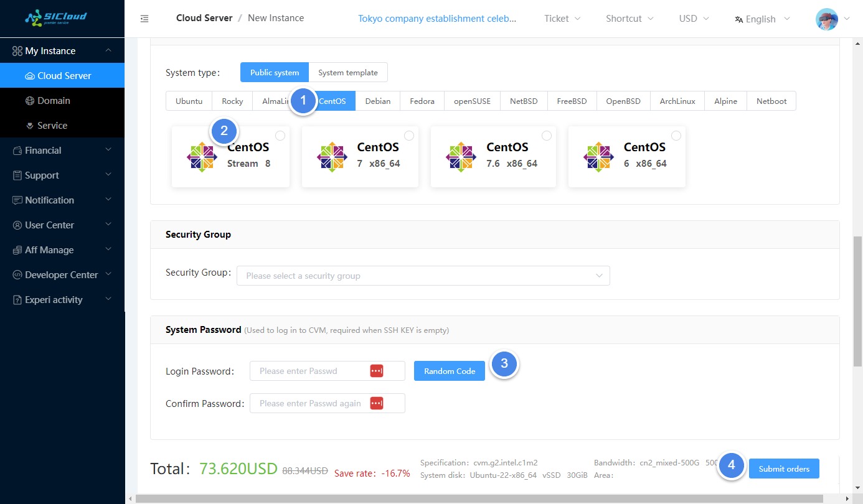This screenshot has height=504, width=863.
Task: Click password manager icon in Confirm Password field
Action: point(377,403)
